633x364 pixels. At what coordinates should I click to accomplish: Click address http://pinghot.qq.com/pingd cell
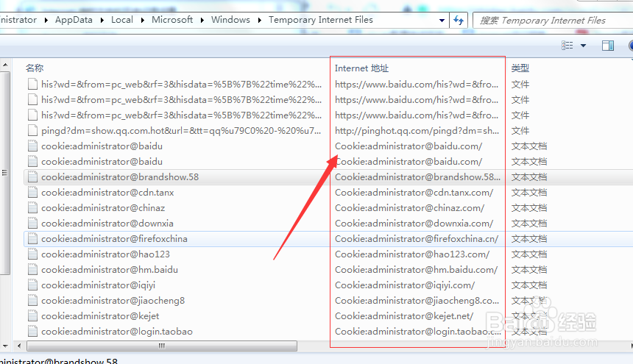(x=417, y=131)
